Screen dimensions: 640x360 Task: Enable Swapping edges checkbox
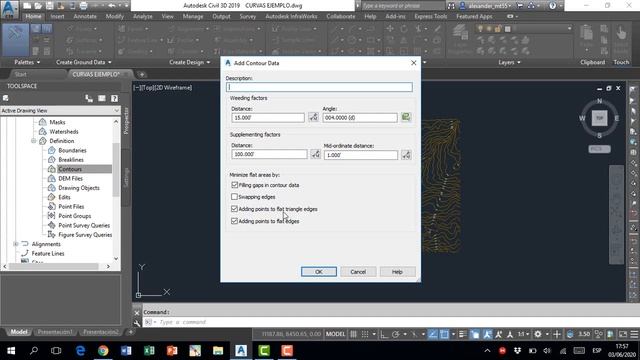point(234,197)
